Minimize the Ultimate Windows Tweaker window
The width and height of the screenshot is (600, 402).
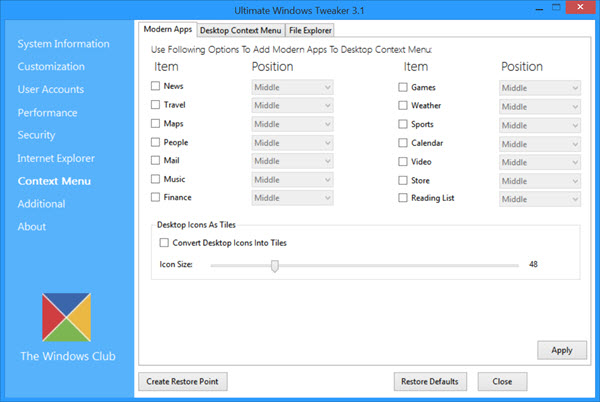tap(539, 8)
